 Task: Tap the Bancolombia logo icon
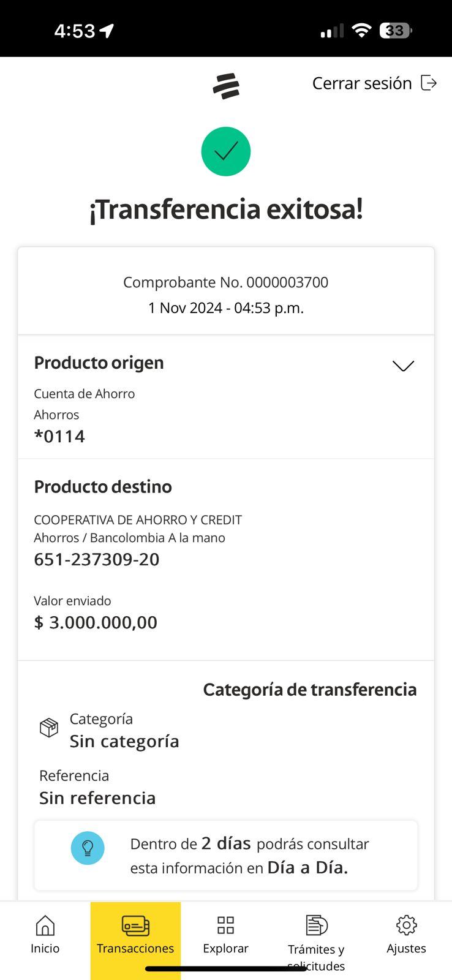click(x=226, y=86)
